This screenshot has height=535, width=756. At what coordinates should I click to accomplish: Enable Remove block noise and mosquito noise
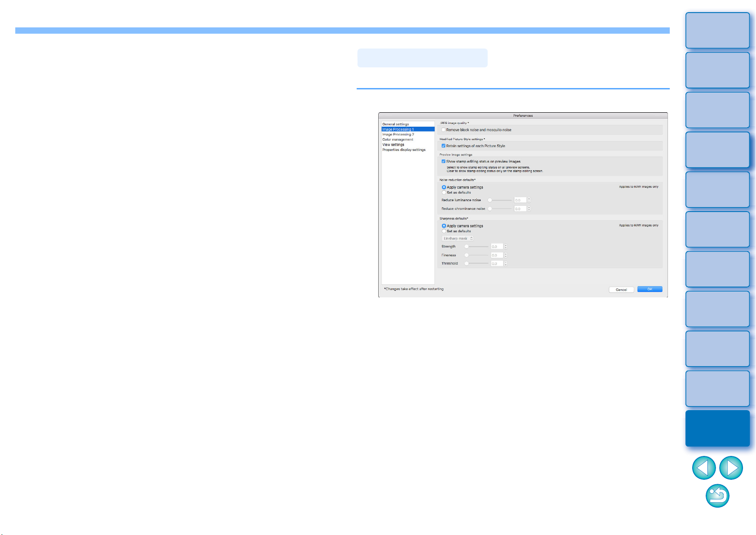click(x=443, y=130)
